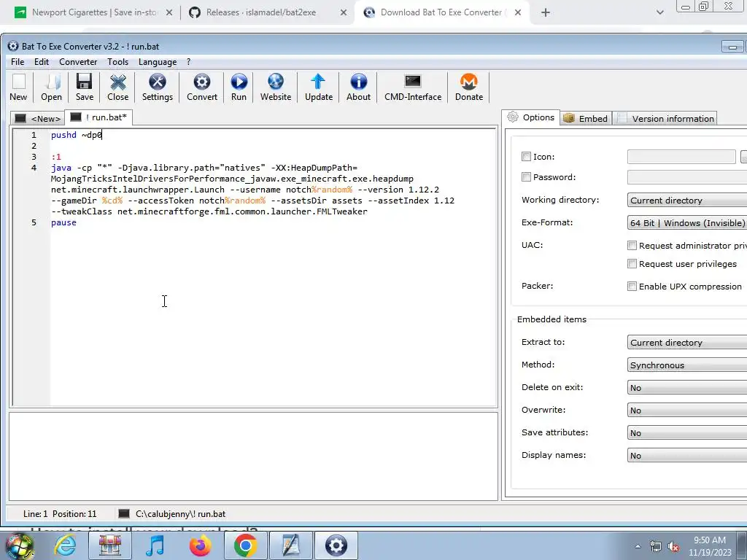Click the Monero Donate icon
The height and width of the screenshot is (560, 747).
(469, 87)
